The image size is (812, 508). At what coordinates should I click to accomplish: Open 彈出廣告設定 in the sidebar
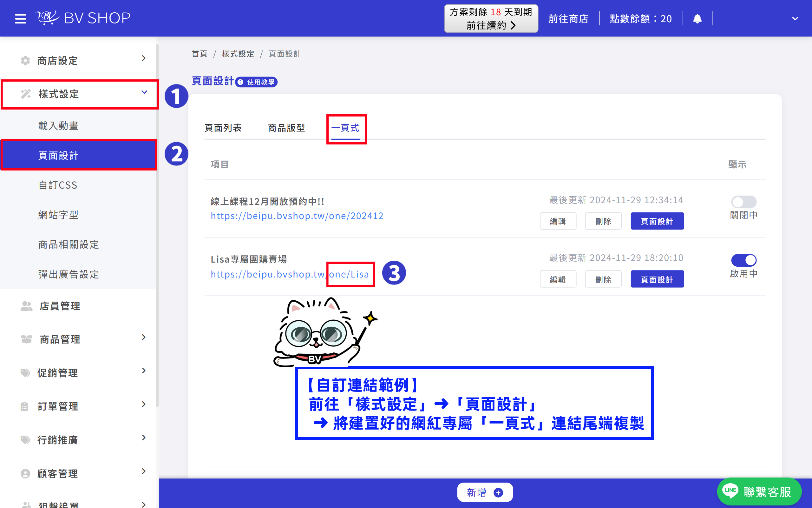[69, 274]
